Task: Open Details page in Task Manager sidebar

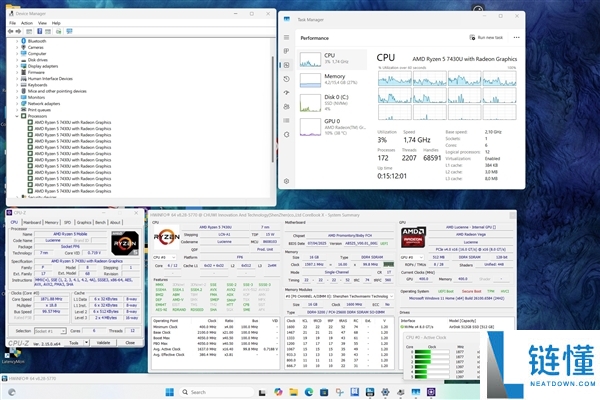Action: point(286,121)
